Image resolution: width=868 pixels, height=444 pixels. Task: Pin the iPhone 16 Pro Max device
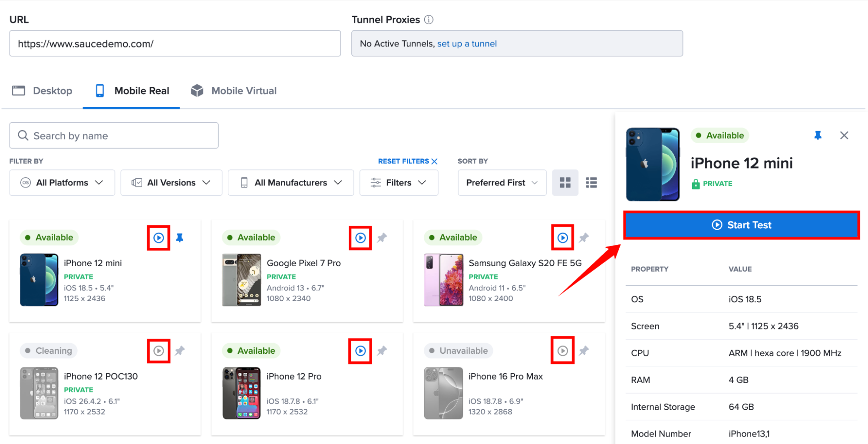click(x=584, y=351)
